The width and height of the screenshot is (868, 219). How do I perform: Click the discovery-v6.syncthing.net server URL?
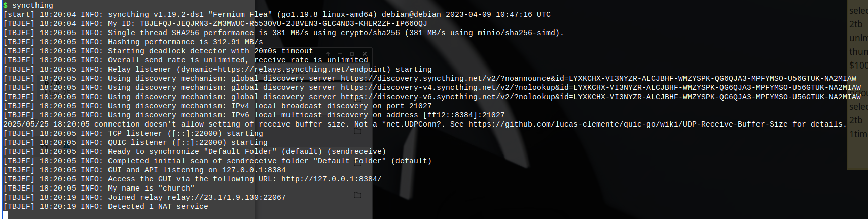coord(601,97)
